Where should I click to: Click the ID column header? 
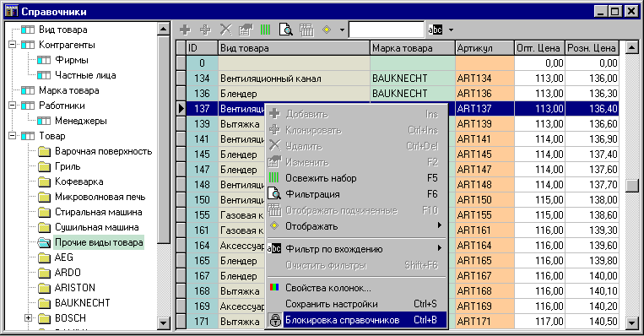tap(202, 48)
